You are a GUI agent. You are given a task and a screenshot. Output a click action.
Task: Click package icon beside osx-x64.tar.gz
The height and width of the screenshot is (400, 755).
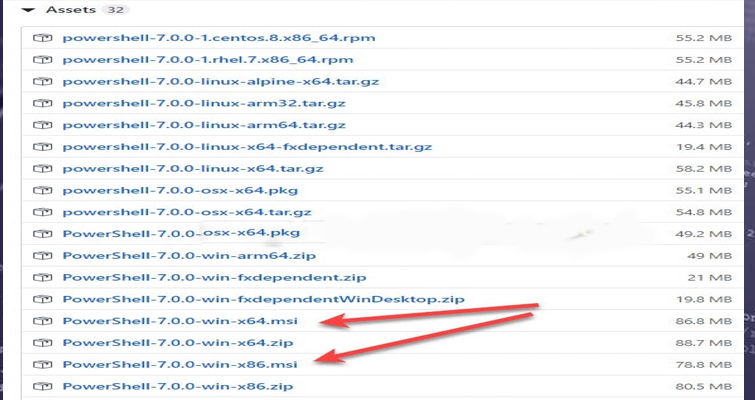click(42, 212)
